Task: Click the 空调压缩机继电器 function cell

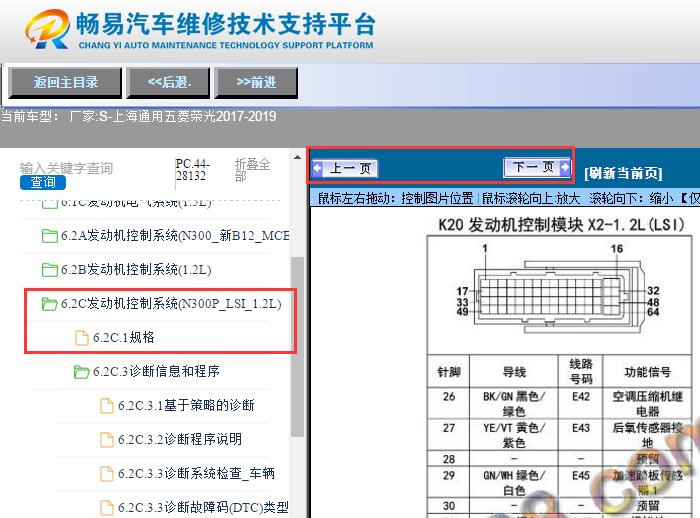Action: 647,404
